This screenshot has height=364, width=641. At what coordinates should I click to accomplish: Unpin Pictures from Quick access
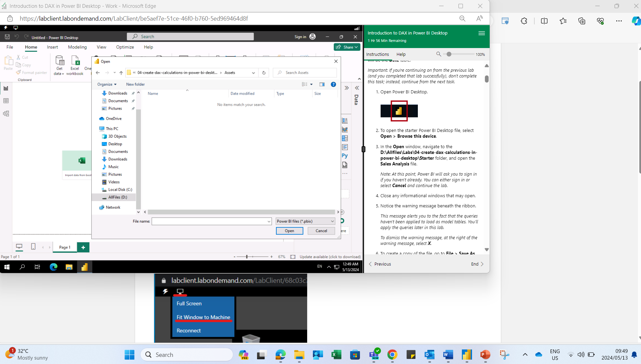(133, 108)
